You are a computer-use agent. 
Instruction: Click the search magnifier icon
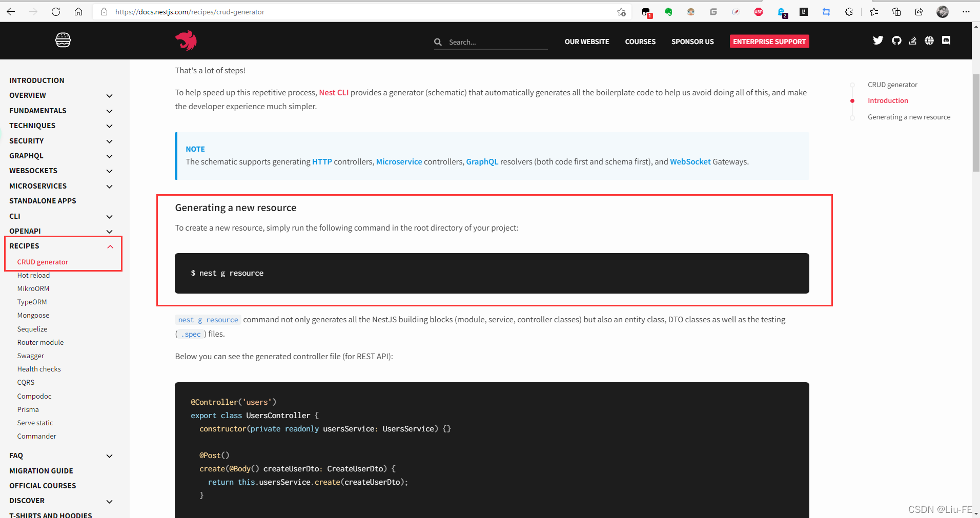(x=438, y=42)
